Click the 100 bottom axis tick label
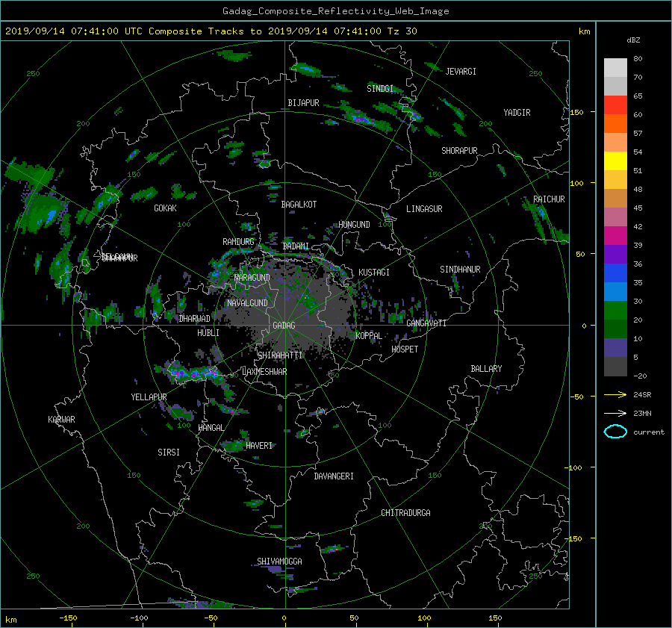 point(424,618)
